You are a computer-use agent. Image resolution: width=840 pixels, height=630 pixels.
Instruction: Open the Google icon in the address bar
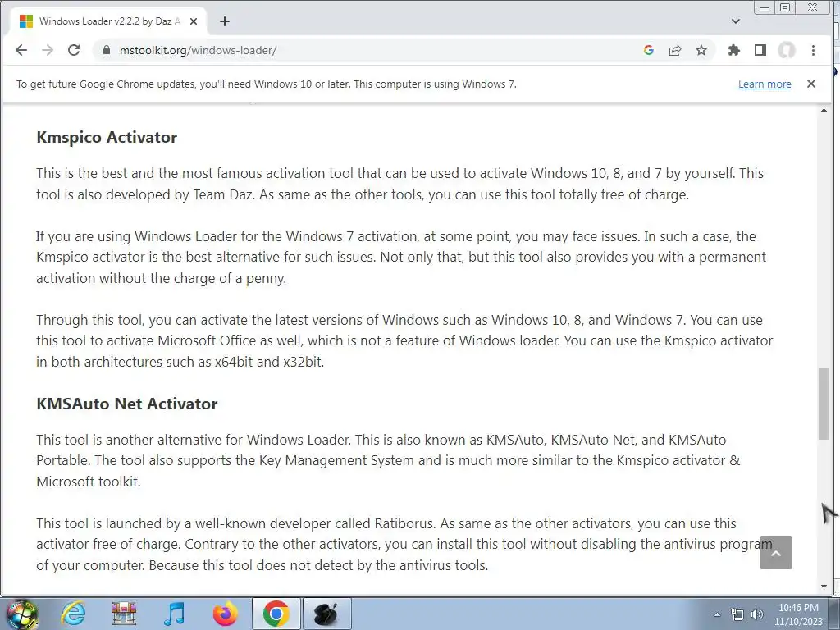pos(649,50)
